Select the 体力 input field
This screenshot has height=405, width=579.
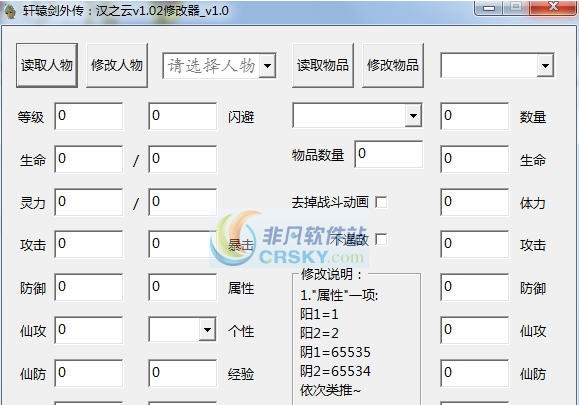(474, 202)
